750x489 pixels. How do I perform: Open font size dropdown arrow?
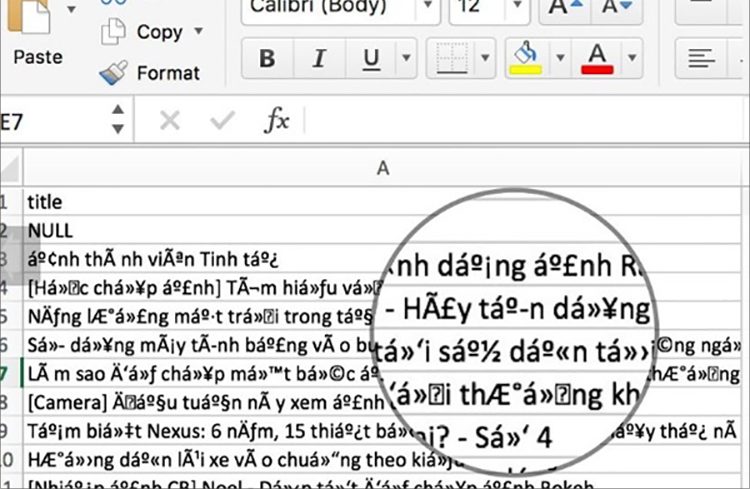[517, 7]
